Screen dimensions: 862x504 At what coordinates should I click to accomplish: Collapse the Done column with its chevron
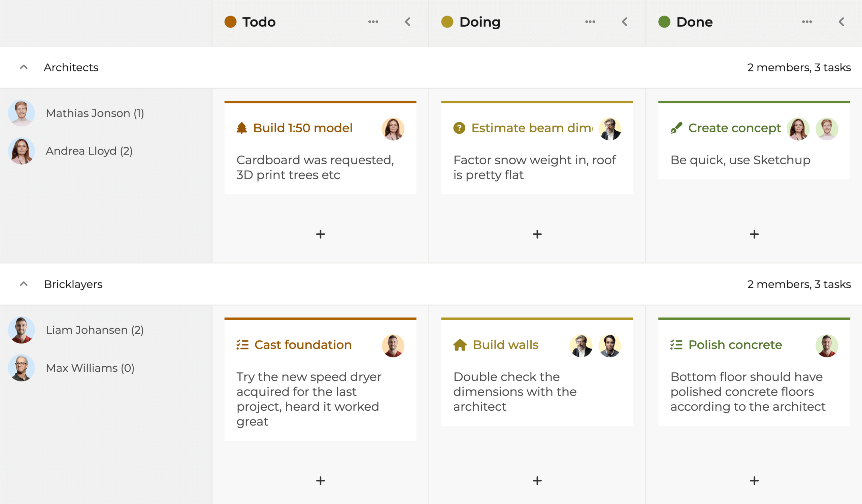841,22
